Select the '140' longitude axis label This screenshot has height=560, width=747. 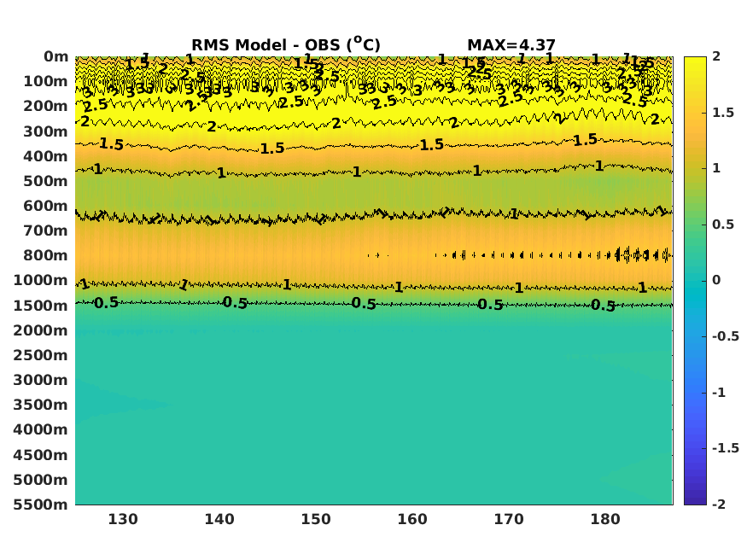tap(219, 519)
